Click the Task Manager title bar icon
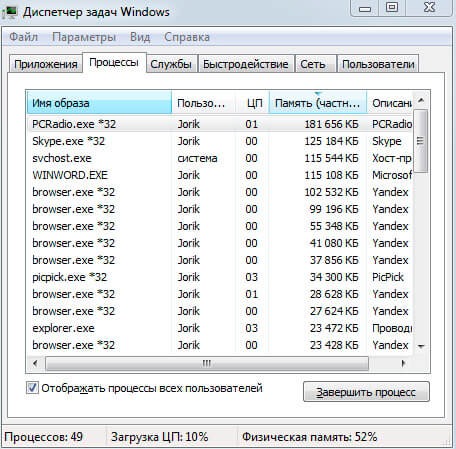The height and width of the screenshot is (449, 456). (x=10, y=12)
